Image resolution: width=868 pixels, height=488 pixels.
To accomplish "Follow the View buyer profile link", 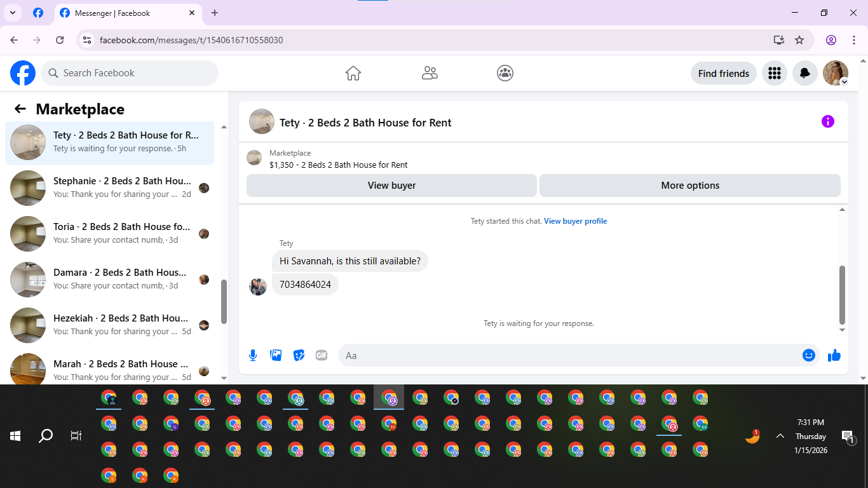I will [575, 221].
